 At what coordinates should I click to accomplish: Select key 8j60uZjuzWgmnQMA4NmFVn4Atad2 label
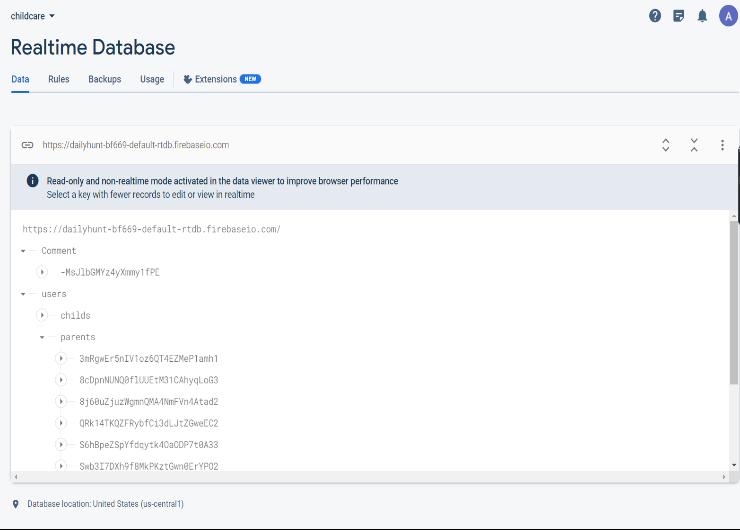point(149,402)
